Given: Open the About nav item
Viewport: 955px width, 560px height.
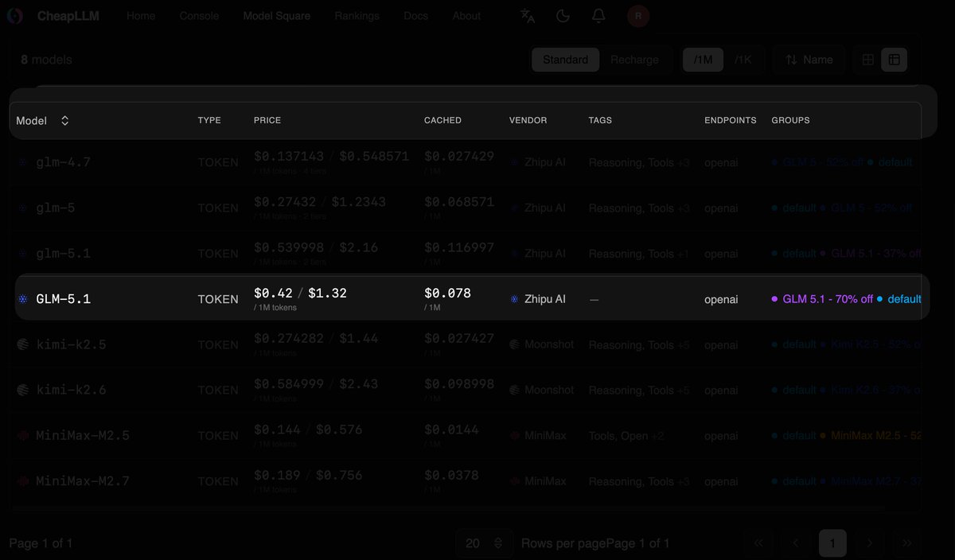Looking at the screenshot, I should point(466,16).
